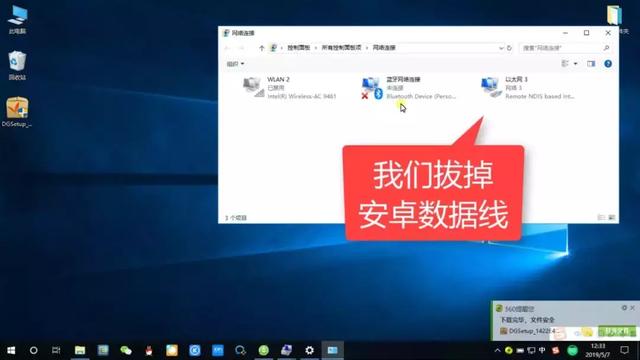Open the Windows Start menu
The image size is (640, 360).
[11, 350]
